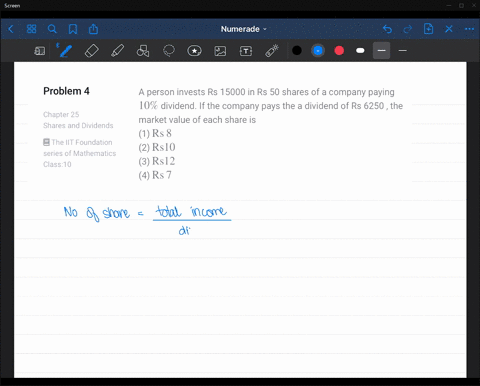Select the Laser pointer tool
The height and width of the screenshot is (386, 480).
point(272,51)
